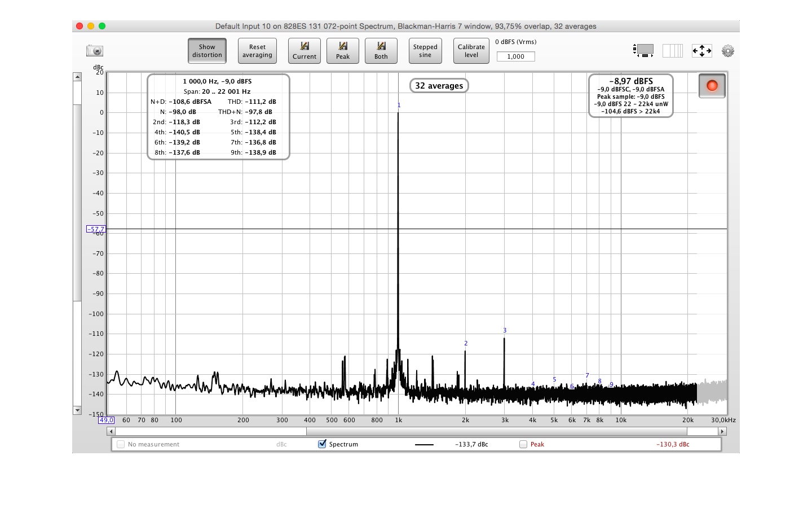
Task: Click the -8,97 dBFS level readout
Action: (x=631, y=81)
